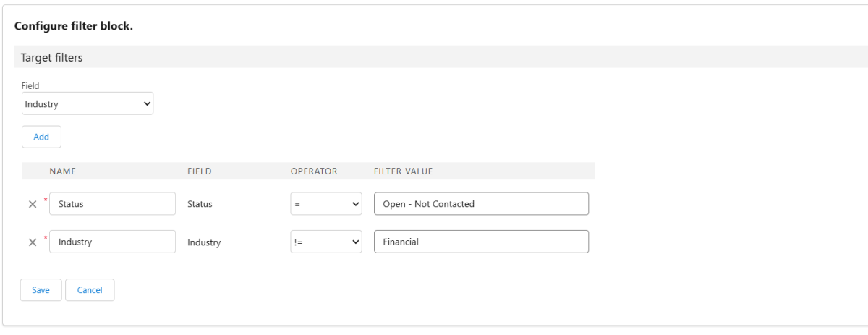Focus the Industry name input box
Image resolution: width=868 pixels, height=335 pixels.
(x=112, y=242)
